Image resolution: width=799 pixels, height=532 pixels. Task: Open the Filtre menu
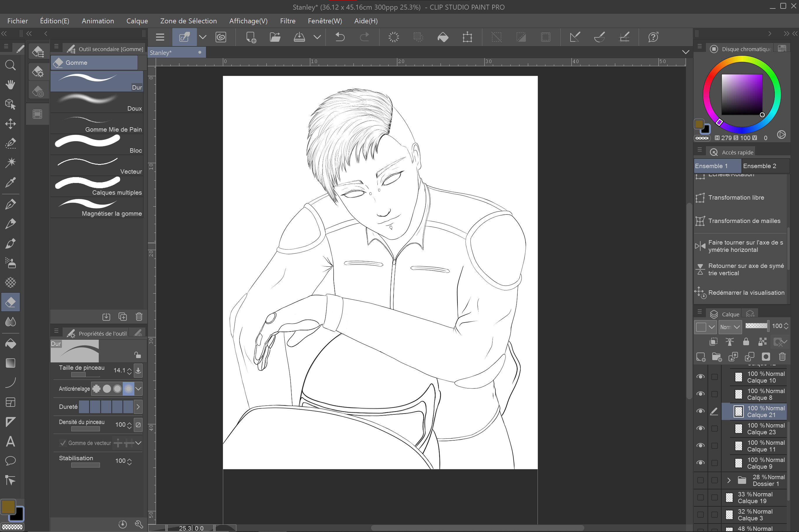coord(287,21)
